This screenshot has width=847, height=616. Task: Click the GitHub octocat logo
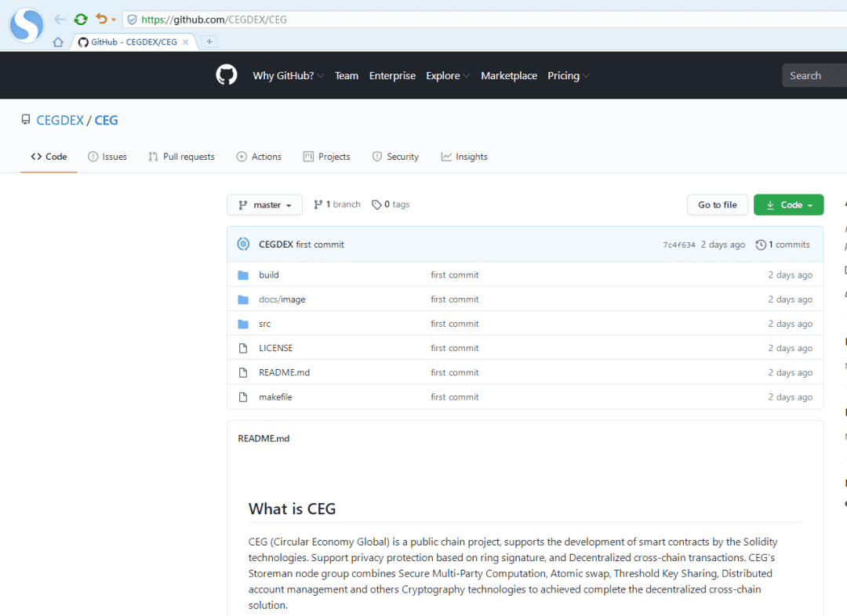pos(227,75)
